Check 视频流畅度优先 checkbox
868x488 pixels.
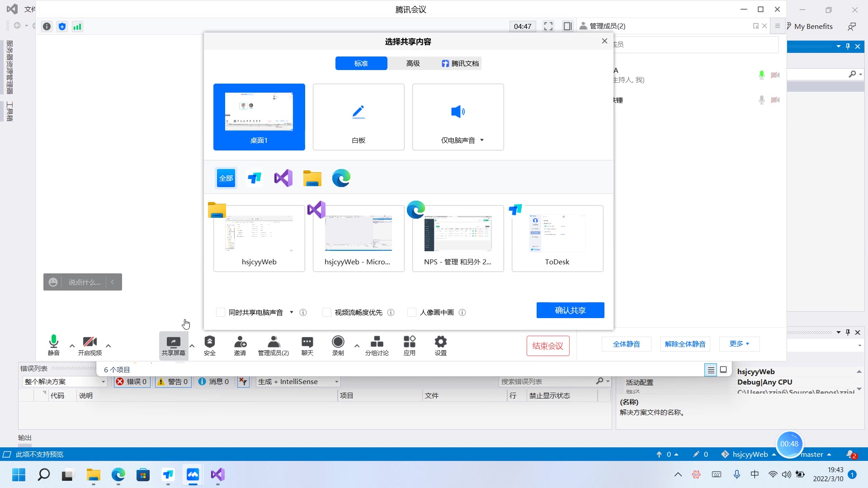tap(327, 312)
